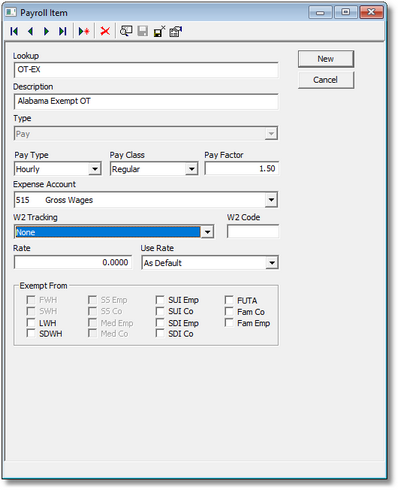Maximize the Payroll Item window
This screenshot has width=398, height=490.
pyautogui.click(x=345, y=13)
